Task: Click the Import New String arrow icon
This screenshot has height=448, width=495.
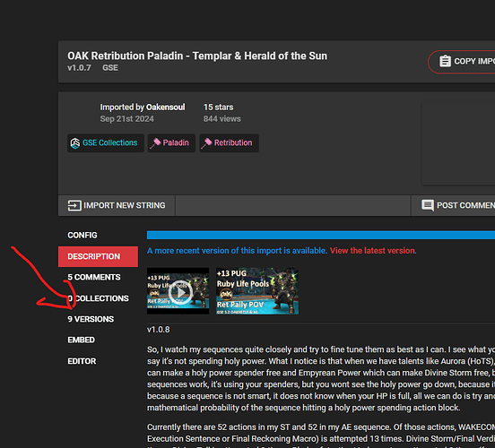Action: click(74, 206)
